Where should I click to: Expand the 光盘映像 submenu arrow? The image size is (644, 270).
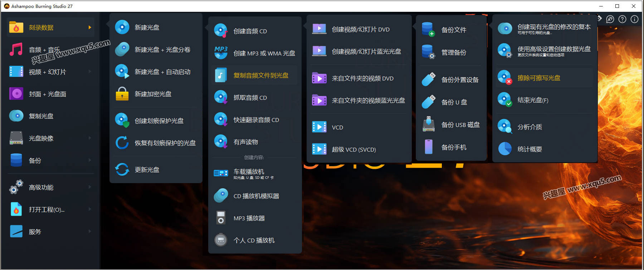90,138
